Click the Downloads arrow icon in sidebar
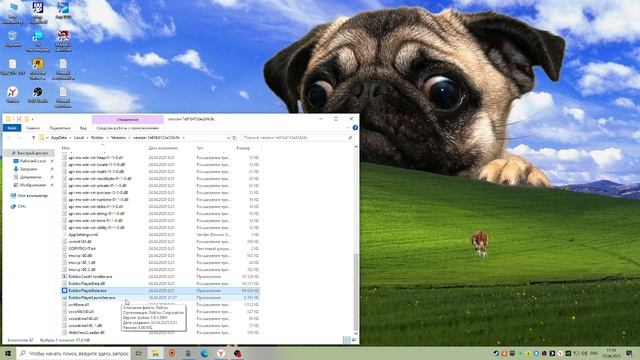 (x=16, y=169)
